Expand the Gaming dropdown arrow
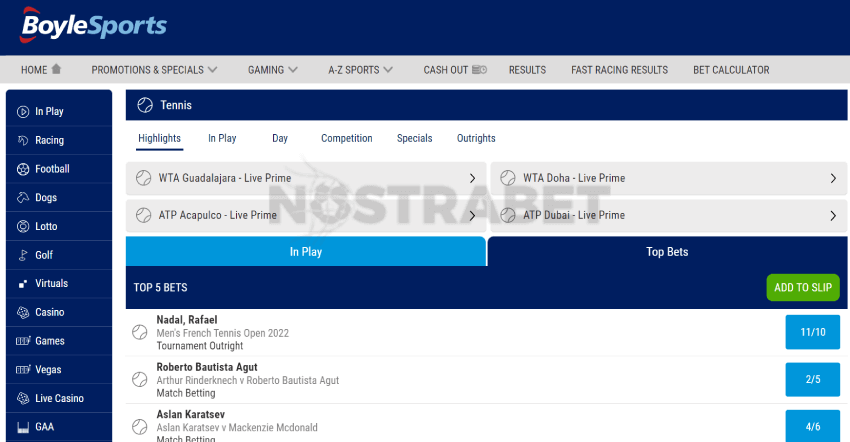Image resolution: width=850 pixels, height=442 pixels. 293,69
